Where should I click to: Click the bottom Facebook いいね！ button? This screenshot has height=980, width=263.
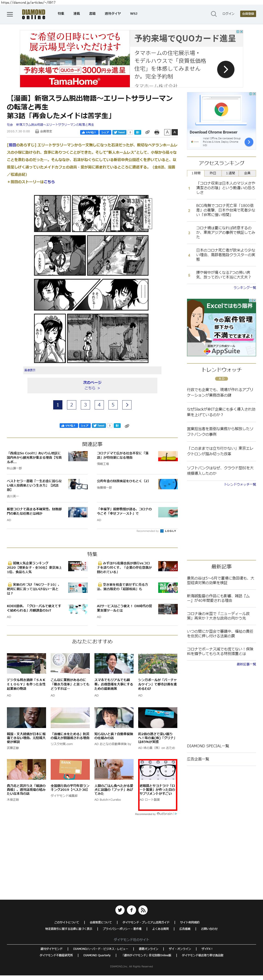[x=69, y=425]
